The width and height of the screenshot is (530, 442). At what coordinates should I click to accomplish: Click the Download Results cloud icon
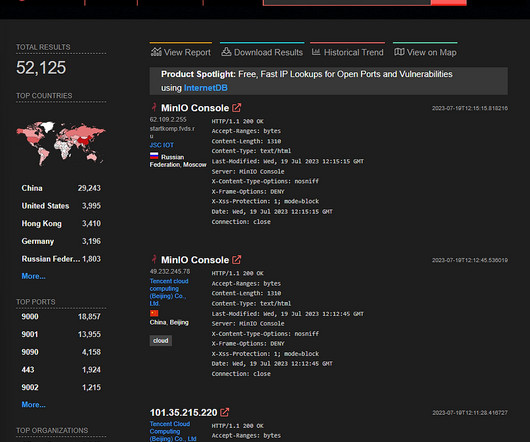click(226, 52)
